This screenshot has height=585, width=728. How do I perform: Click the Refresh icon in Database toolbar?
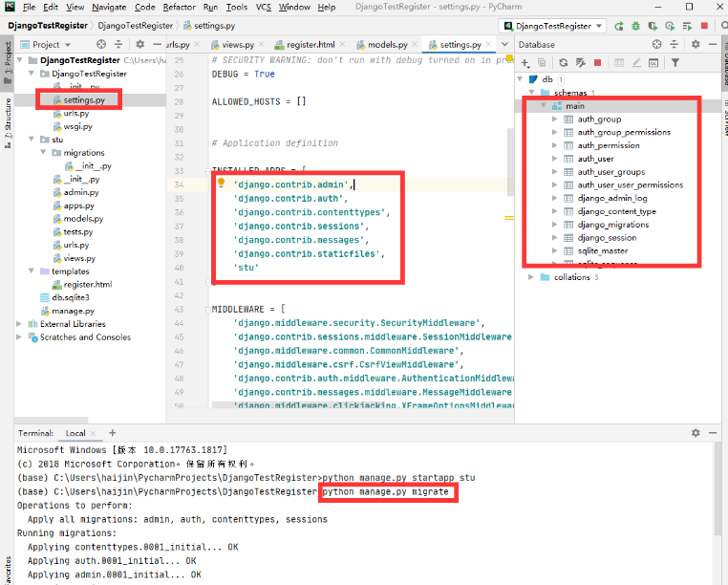pyautogui.click(x=562, y=63)
